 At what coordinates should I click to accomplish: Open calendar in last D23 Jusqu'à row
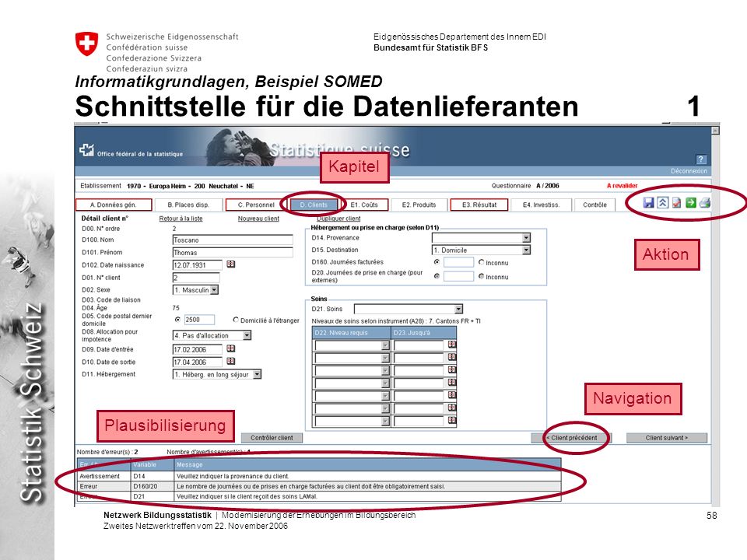pyautogui.click(x=452, y=421)
